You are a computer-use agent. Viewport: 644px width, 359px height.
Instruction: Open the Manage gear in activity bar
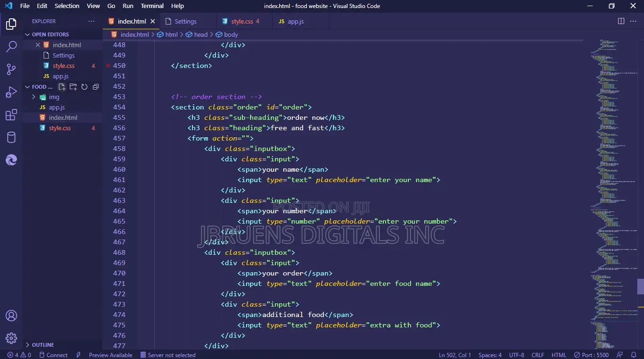point(11,338)
